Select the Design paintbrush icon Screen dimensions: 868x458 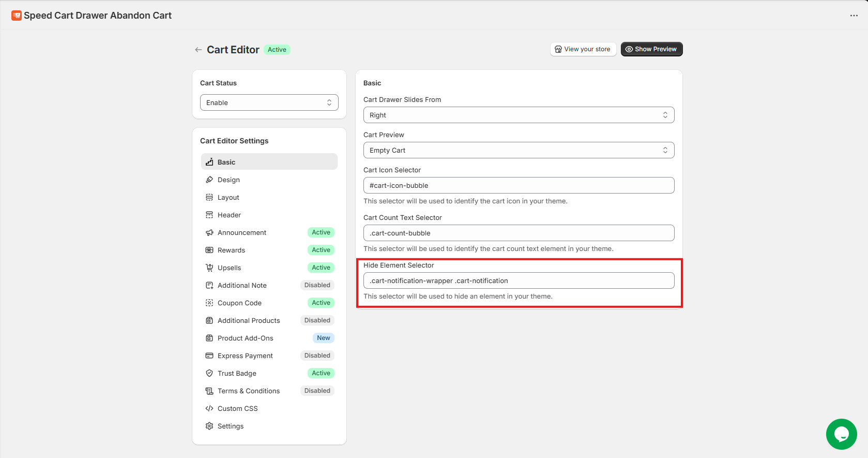(x=209, y=180)
